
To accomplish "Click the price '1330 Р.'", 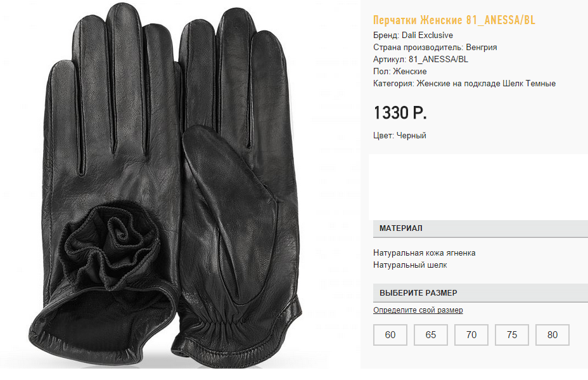I will pos(400,114).
